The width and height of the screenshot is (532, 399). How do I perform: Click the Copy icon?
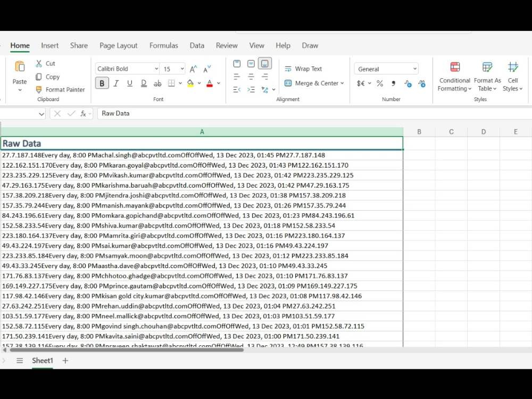pos(39,77)
